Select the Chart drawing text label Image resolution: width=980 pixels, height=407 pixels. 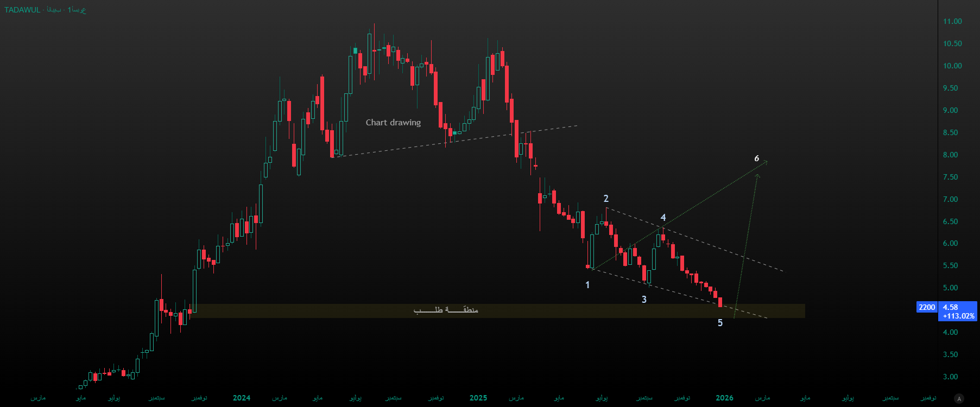[x=393, y=123]
